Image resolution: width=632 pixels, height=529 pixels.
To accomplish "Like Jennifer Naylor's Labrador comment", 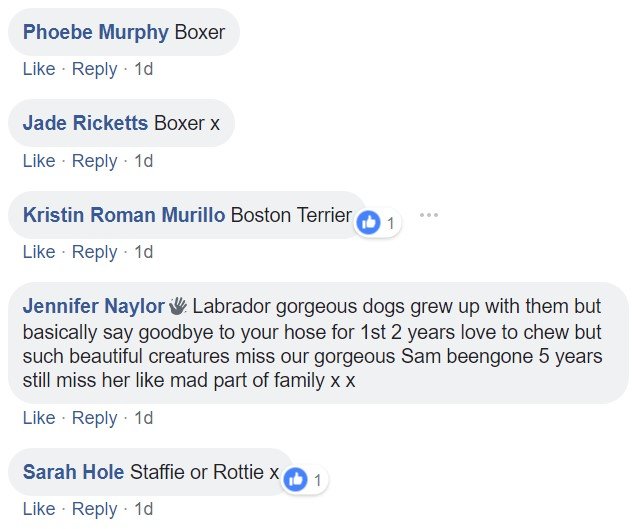I will (x=39, y=417).
